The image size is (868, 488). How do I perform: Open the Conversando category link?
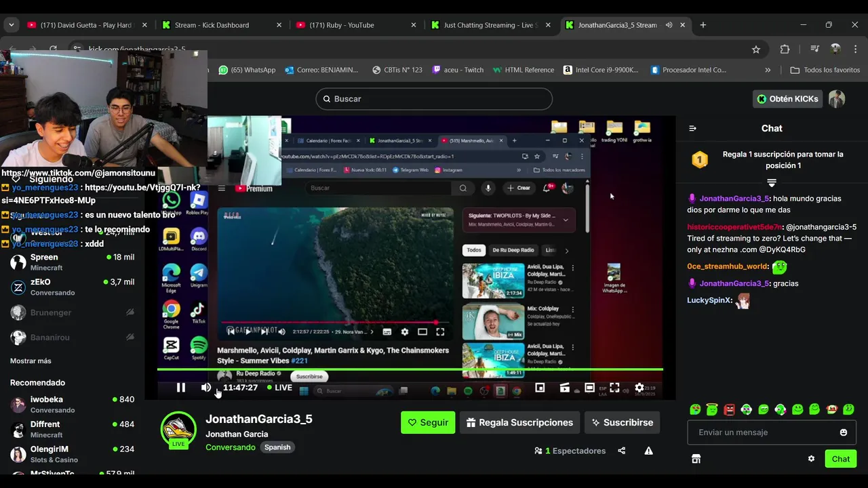231,447
